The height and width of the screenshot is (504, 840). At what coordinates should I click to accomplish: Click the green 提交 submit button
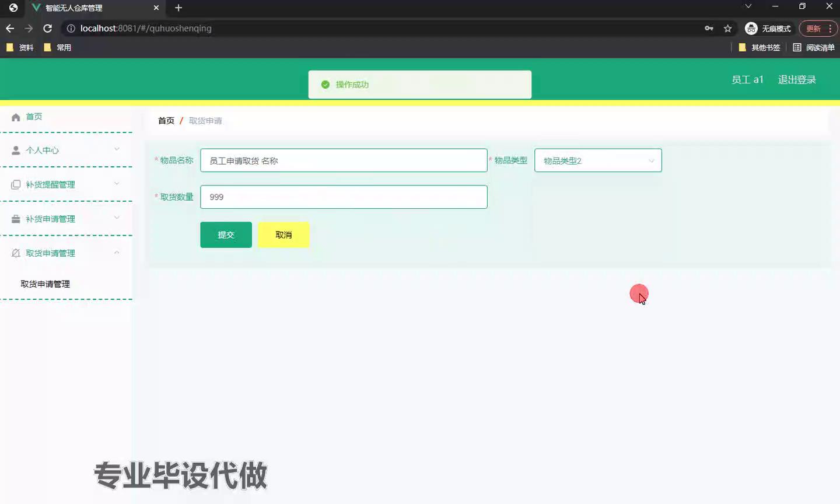226,235
